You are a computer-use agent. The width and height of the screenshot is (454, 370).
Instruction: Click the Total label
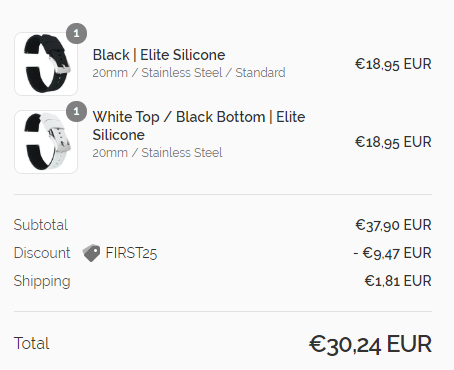pyautogui.click(x=31, y=343)
